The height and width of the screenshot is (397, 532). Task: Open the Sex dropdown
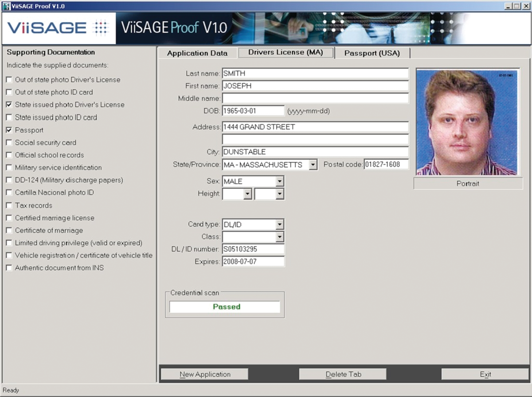281,181
